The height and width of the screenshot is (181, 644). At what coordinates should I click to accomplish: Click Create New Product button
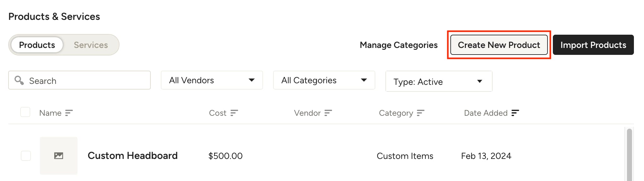tap(499, 45)
